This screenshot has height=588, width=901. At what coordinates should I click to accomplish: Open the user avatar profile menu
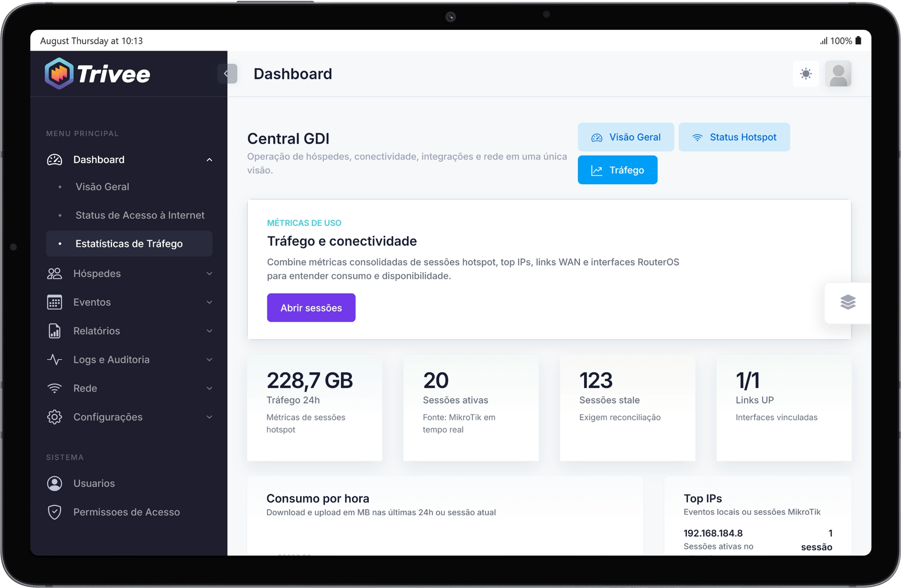click(838, 74)
